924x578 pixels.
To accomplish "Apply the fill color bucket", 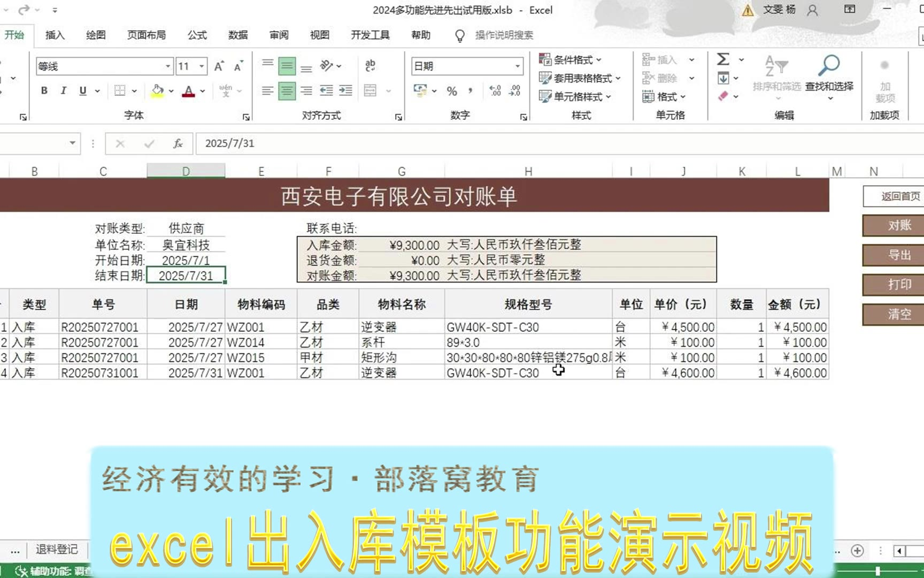I will click(157, 90).
